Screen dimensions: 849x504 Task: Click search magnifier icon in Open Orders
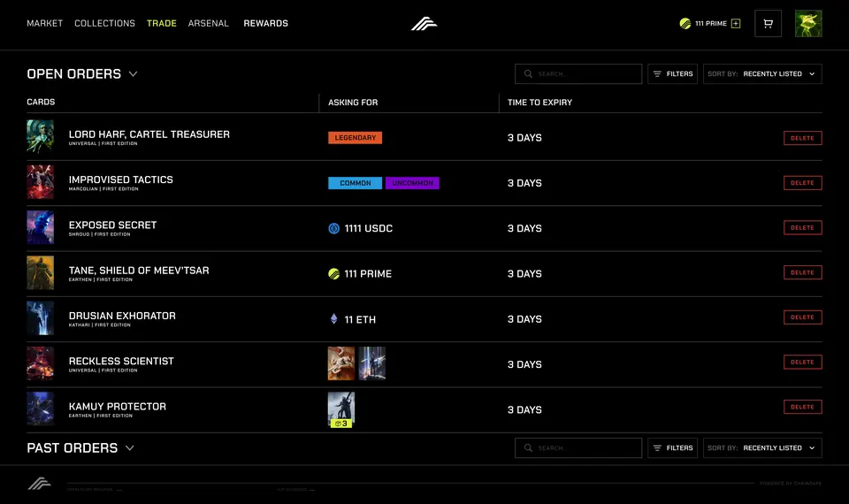(x=528, y=73)
